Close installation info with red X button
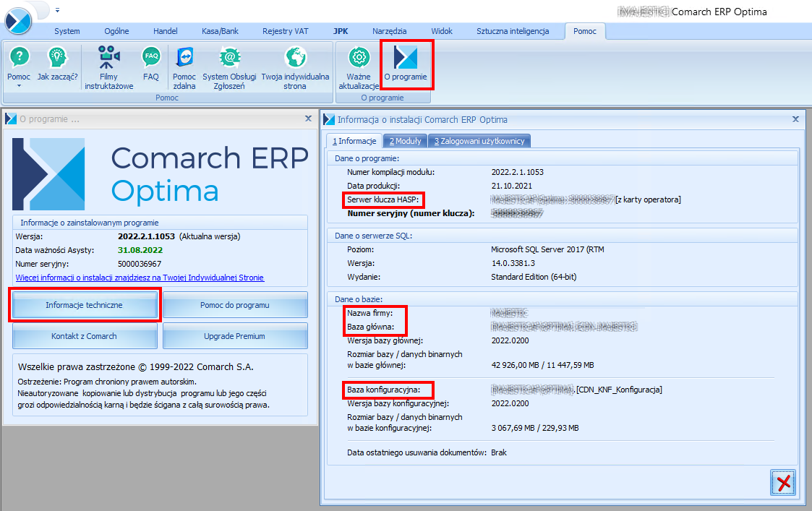 coord(782,482)
